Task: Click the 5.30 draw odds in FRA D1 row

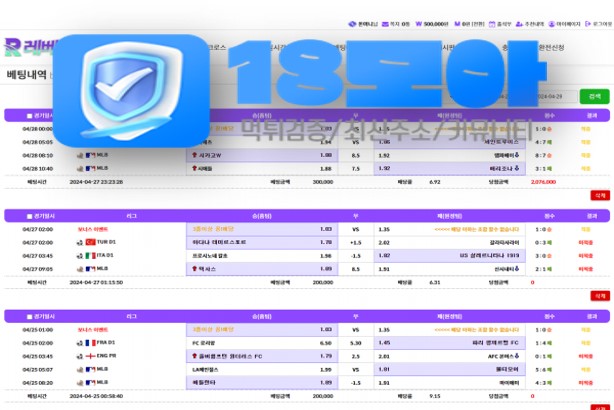Action: coord(356,343)
